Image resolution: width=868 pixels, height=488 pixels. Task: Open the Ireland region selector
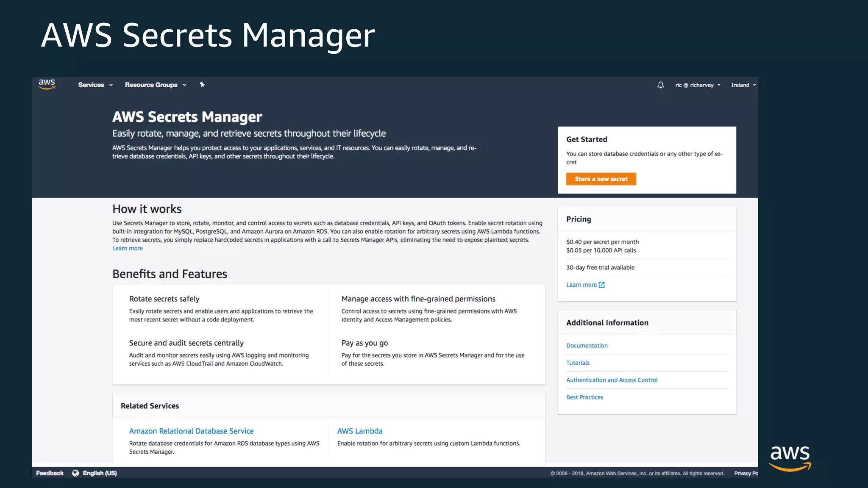pyautogui.click(x=743, y=85)
